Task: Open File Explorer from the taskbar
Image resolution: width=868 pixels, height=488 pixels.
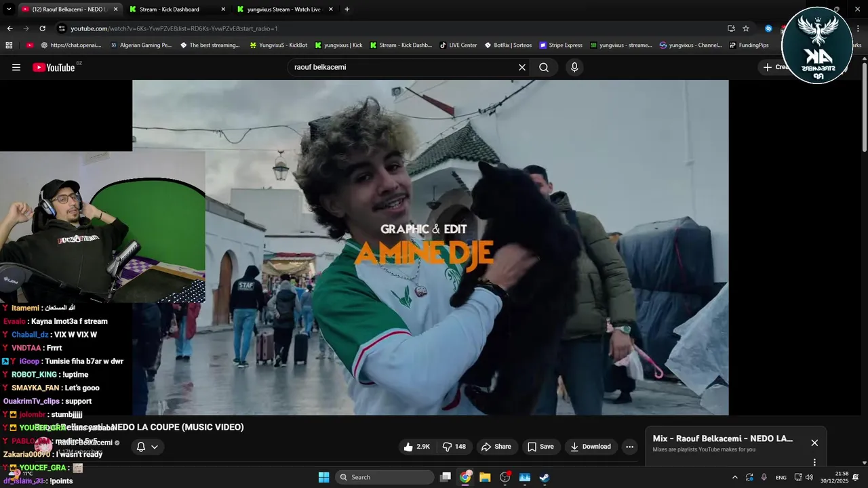Action: coord(485,477)
